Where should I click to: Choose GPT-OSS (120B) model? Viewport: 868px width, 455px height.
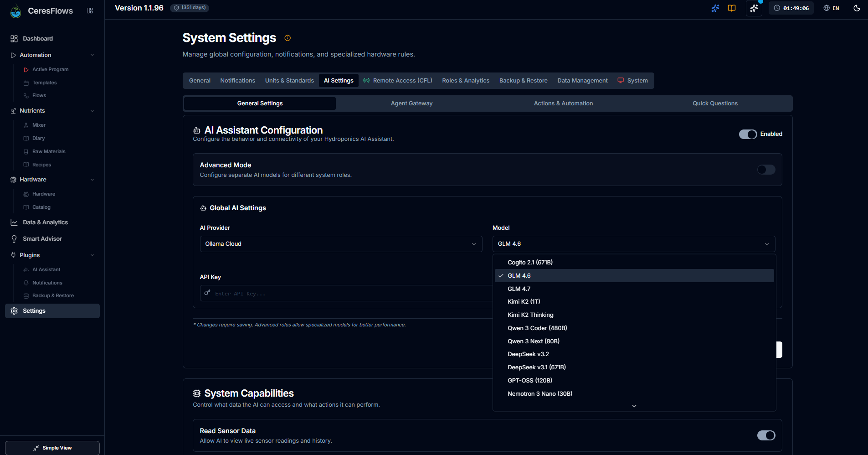pyautogui.click(x=634, y=381)
